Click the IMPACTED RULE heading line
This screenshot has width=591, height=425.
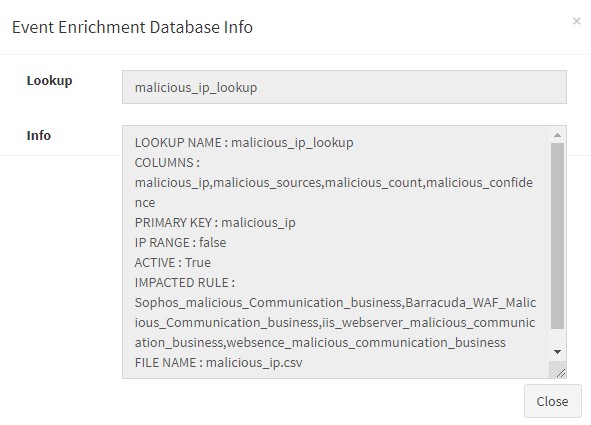(185, 283)
